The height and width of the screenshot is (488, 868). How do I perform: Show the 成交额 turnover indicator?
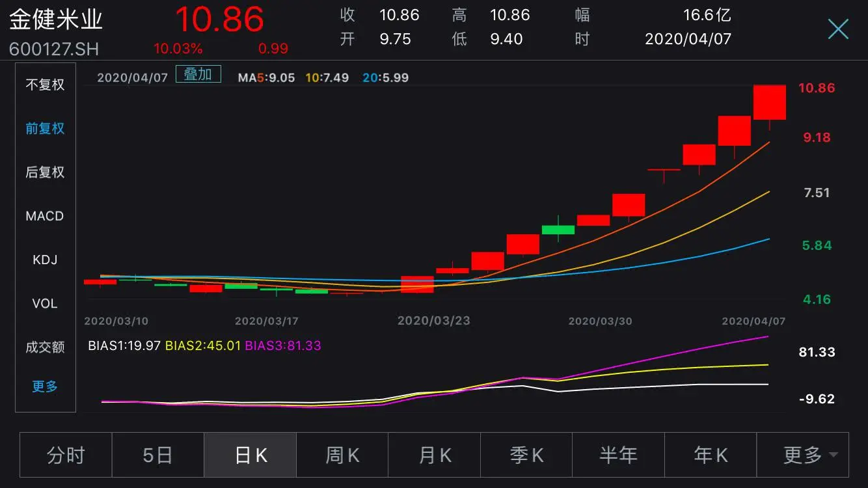[45, 347]
